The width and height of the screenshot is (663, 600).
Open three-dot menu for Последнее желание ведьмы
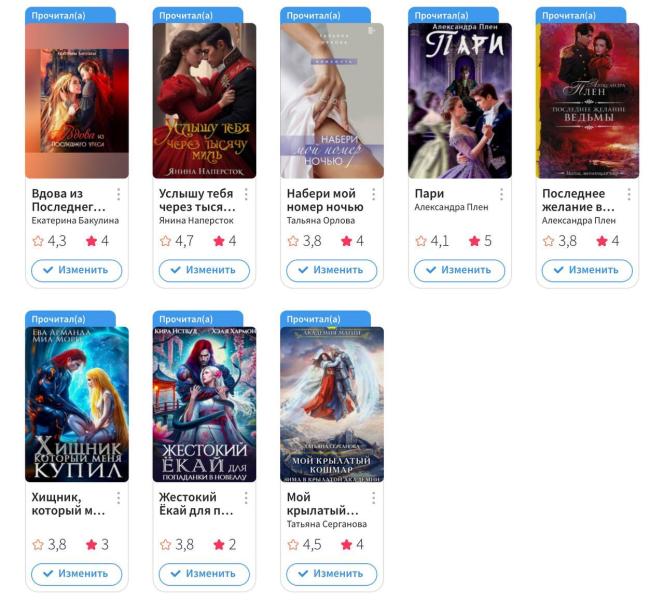[629, 195]
